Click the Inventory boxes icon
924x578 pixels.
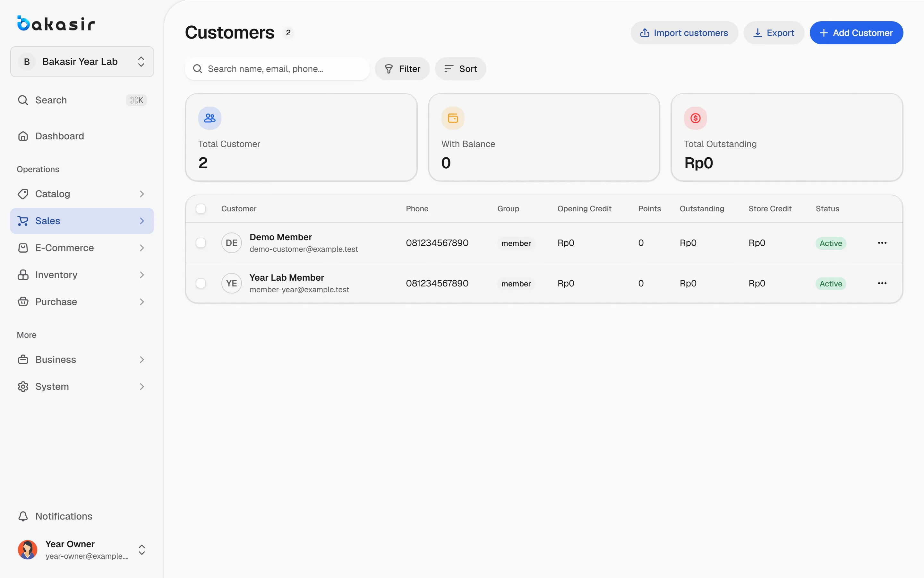click(23, 275)
